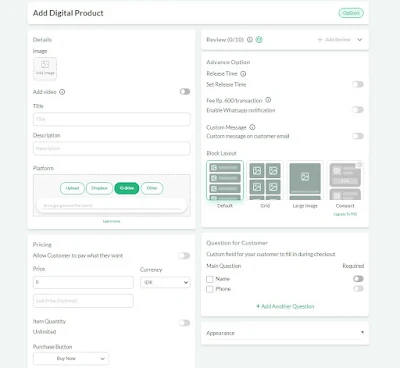This screenshot has width=400, height=368.
Task: Enable Set Release Time switch
Action: click(x=358, y=84)
